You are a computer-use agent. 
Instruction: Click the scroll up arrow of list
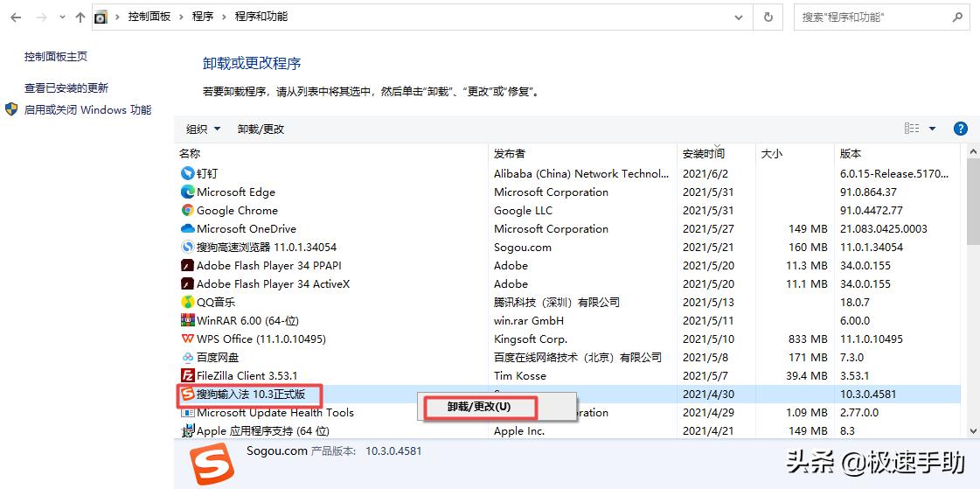coord(972,152)
